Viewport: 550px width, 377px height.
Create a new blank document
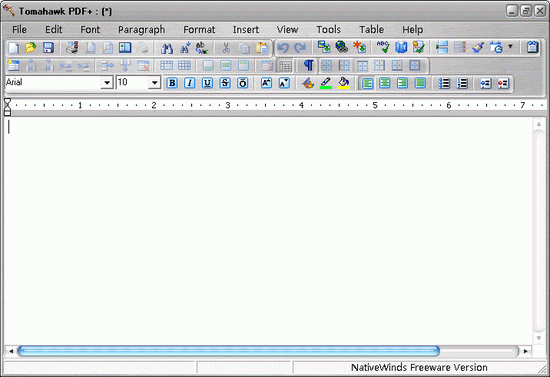14,48
